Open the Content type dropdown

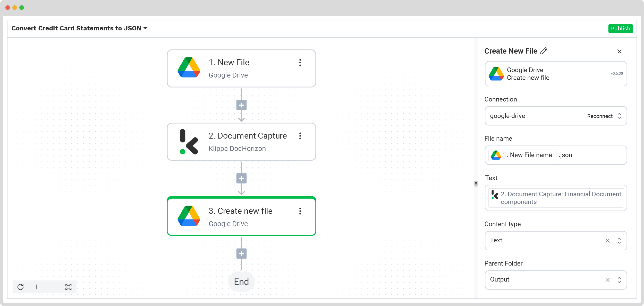click(619, 241)
